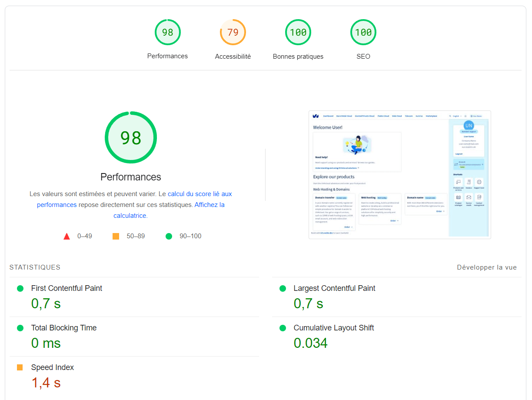Jump to Bonnes pratiques section via its label
This screenshot has height=400, width=532.
pyautogui.click(x=298, y=57)
